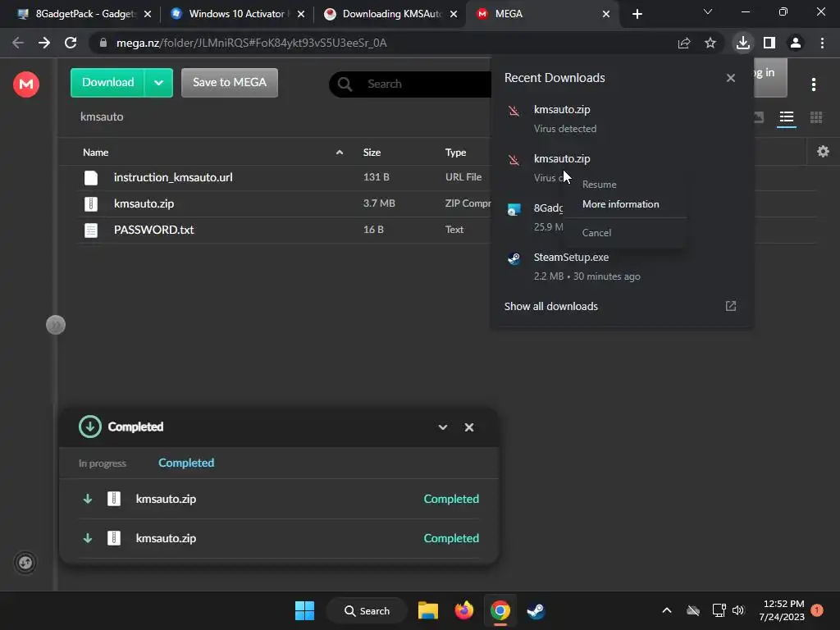Click the Size column header
This screenshot has width=840, height=630.
[372, 153]
